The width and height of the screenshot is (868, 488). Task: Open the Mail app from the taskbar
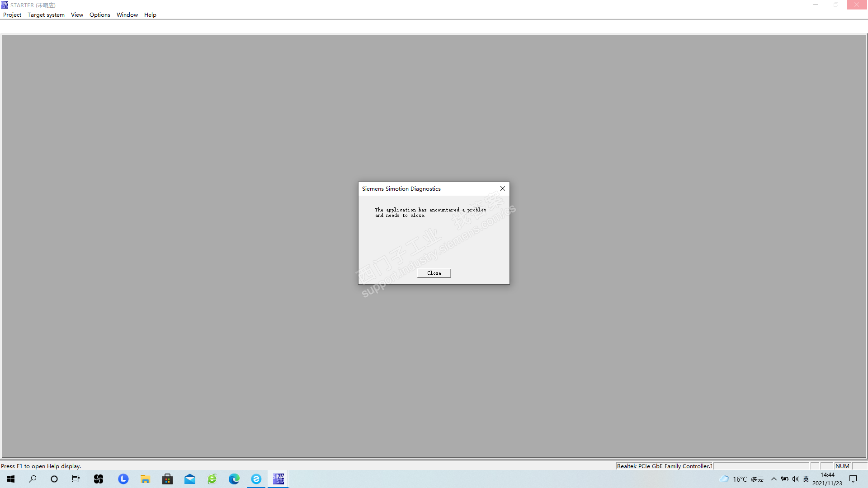click(x=190, y=479)
